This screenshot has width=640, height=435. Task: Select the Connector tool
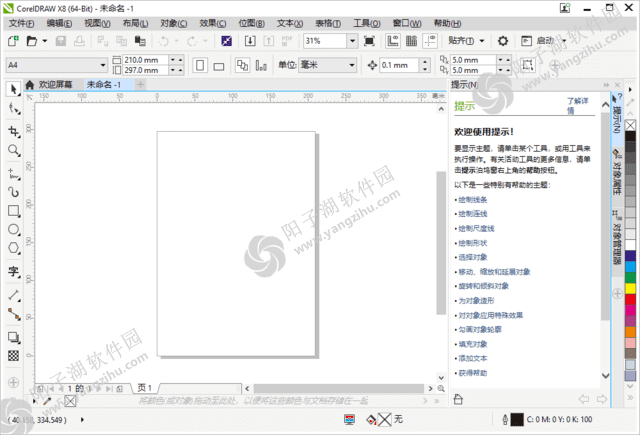point(14,314)
